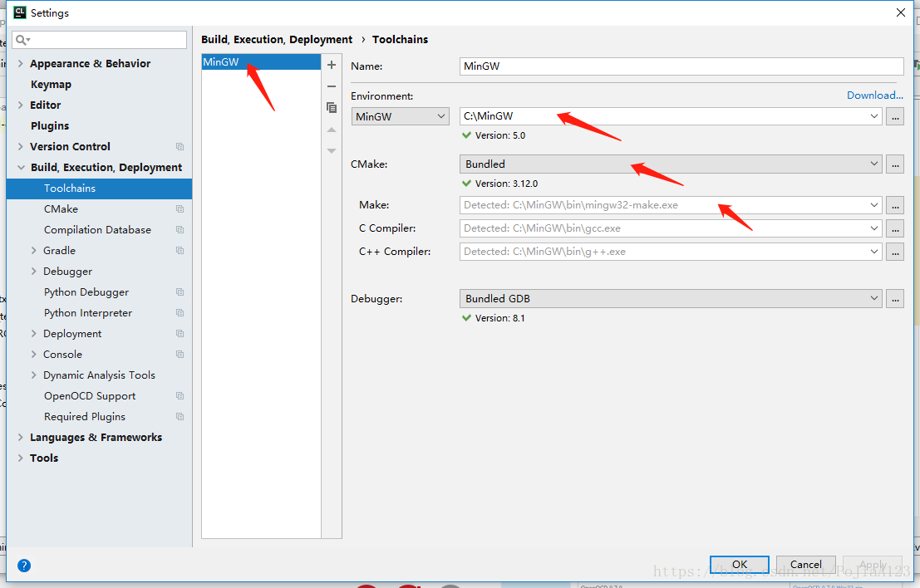920x588 pixels.
Task: Open the Make path dropdown
Action: [x=873, y=205]
